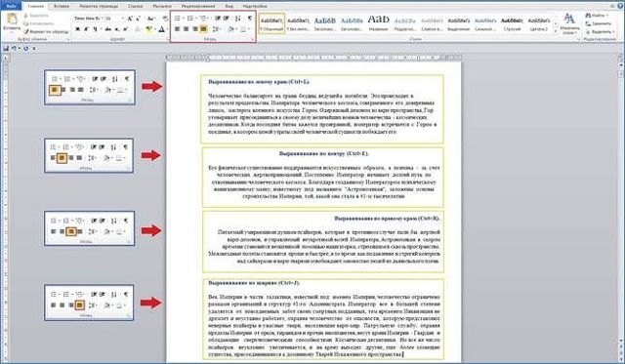625x364 pixels.
Task: Click the Multilevel List icon
Action: [x=204, y=19]
